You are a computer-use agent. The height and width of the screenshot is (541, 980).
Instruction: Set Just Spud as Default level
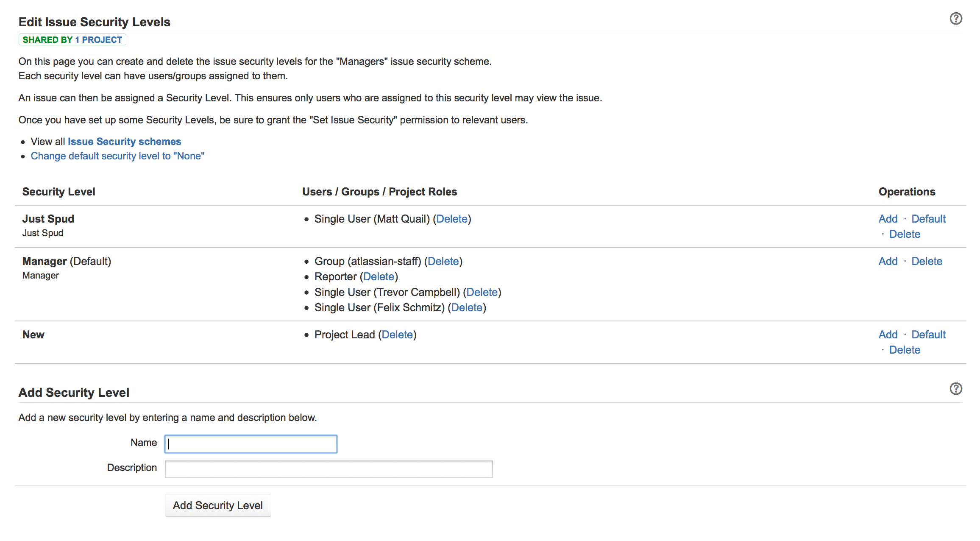coord(928,219)
